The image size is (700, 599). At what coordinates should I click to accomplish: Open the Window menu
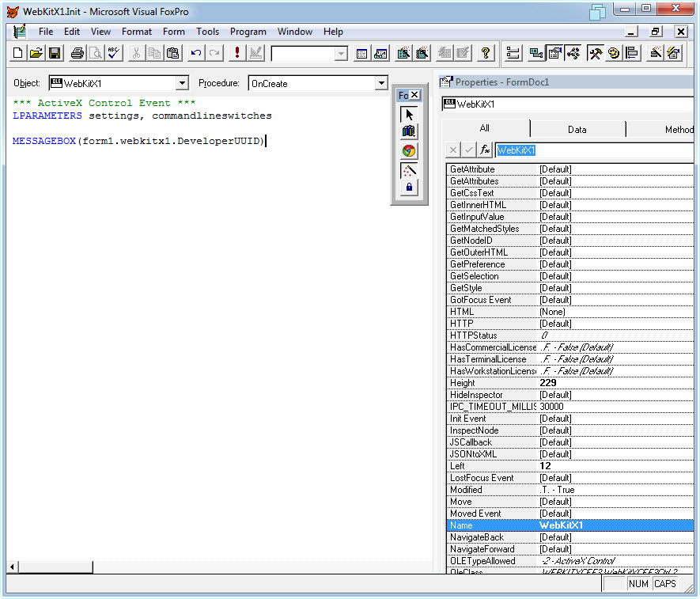pyautogui.click(x=295, y=32)
